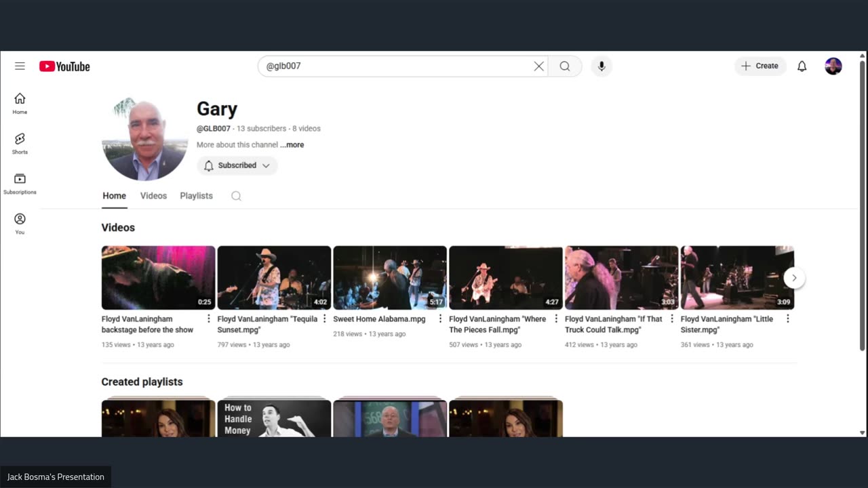Open the first created playlist thumbnail

click(158, 418)
